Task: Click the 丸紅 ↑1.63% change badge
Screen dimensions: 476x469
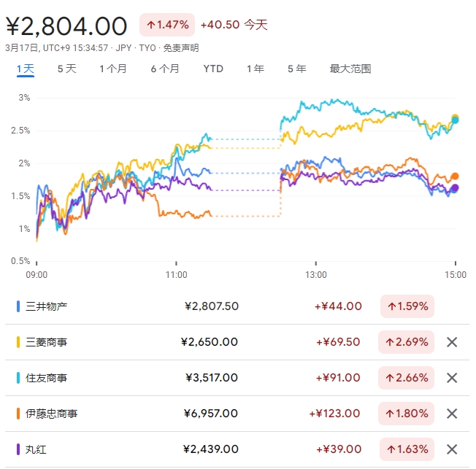Action: click(x=407, y=449)
